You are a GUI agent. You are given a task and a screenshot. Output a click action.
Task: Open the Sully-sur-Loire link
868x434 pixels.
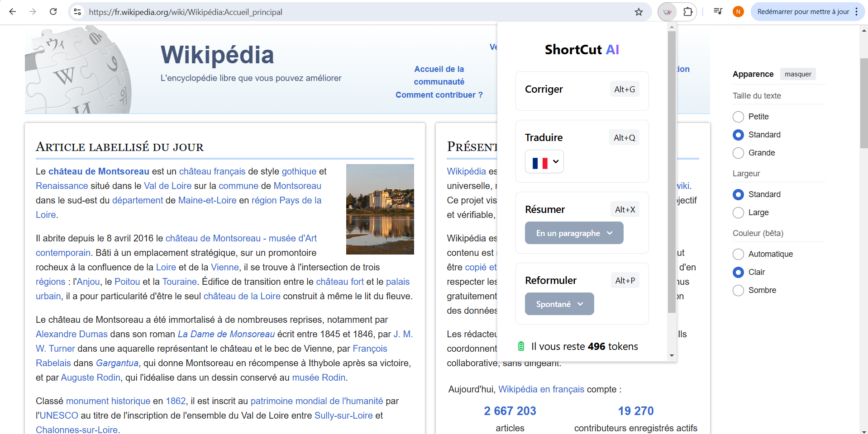pyautogui.click(x=343, y=415)
